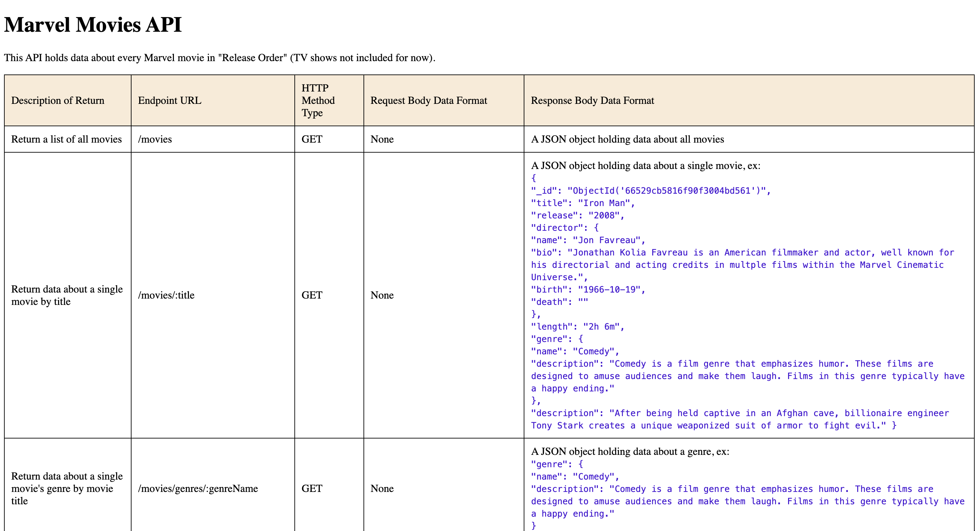The width and height of the screenshot is (980, 531).
Task: Click the "title": "Iron Man" JSON line
Action: coord(582,203)
